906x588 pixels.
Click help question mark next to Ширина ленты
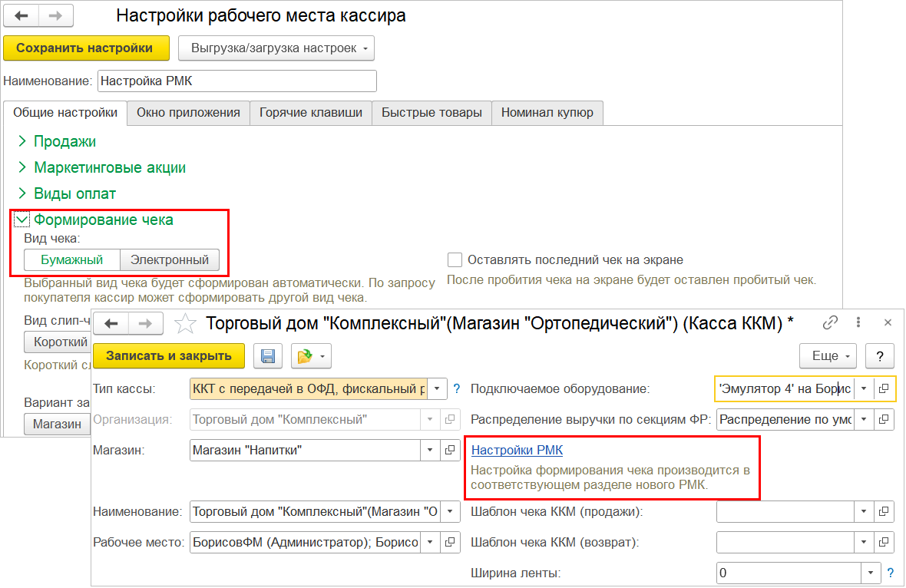891,573
